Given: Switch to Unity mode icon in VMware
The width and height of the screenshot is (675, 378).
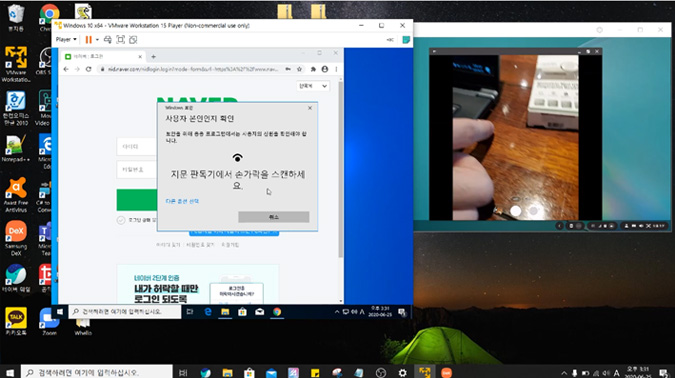Looking at the screenshot, I should point(133,40).
